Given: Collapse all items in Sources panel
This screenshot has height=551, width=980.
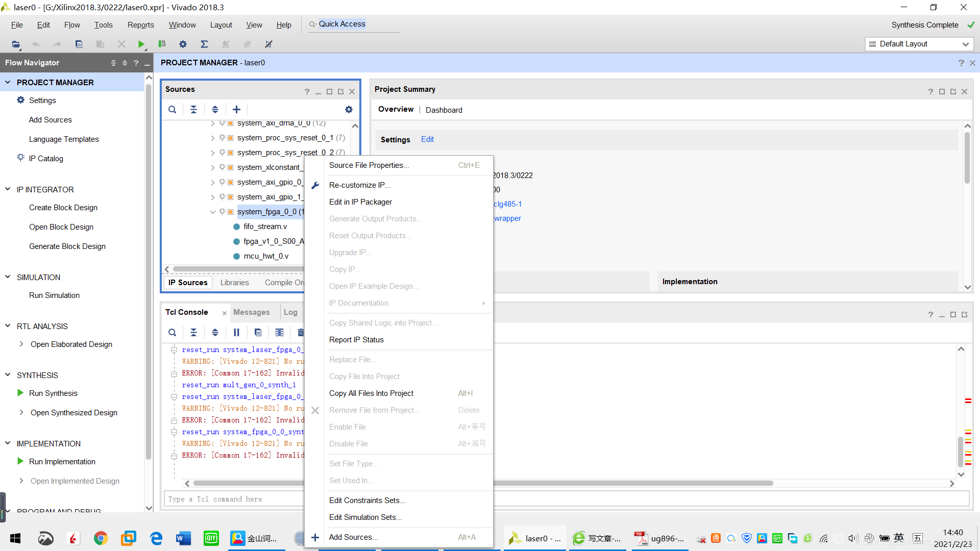Looking at the screenshot, I should [193, 110].
